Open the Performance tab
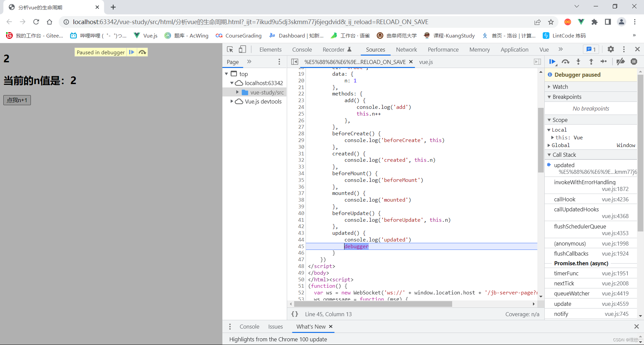 (443, 50)
